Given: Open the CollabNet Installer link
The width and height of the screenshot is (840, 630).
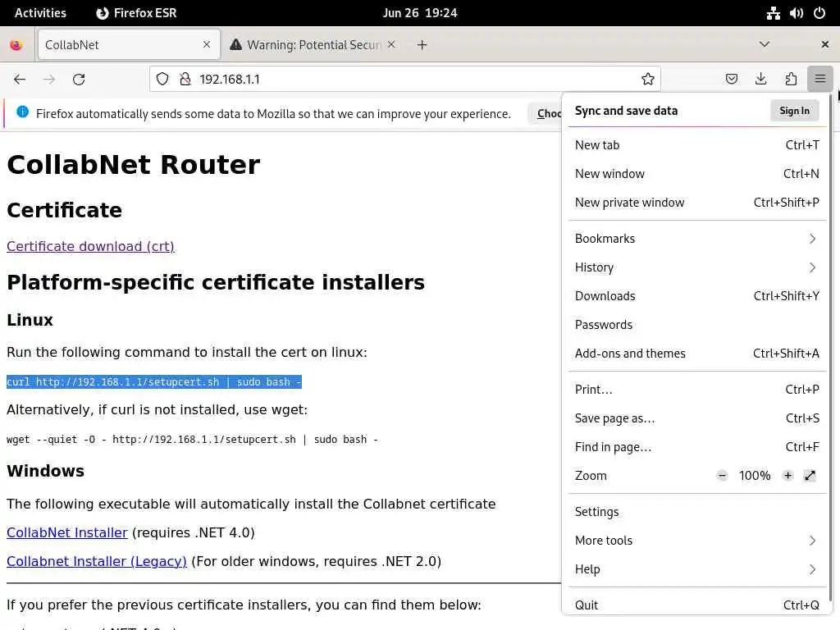Looking at the screenshot, I should click(x=67, y=532).
